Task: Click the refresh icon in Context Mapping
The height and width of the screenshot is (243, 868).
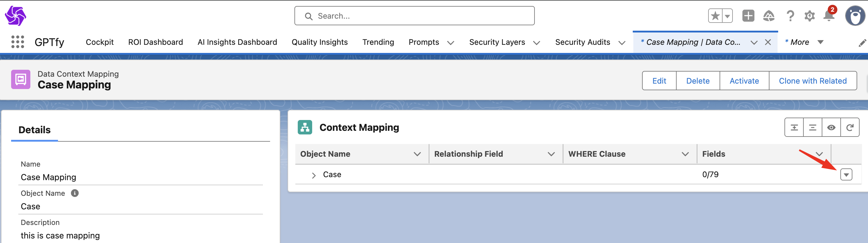Action: click(x=850, y=128)
